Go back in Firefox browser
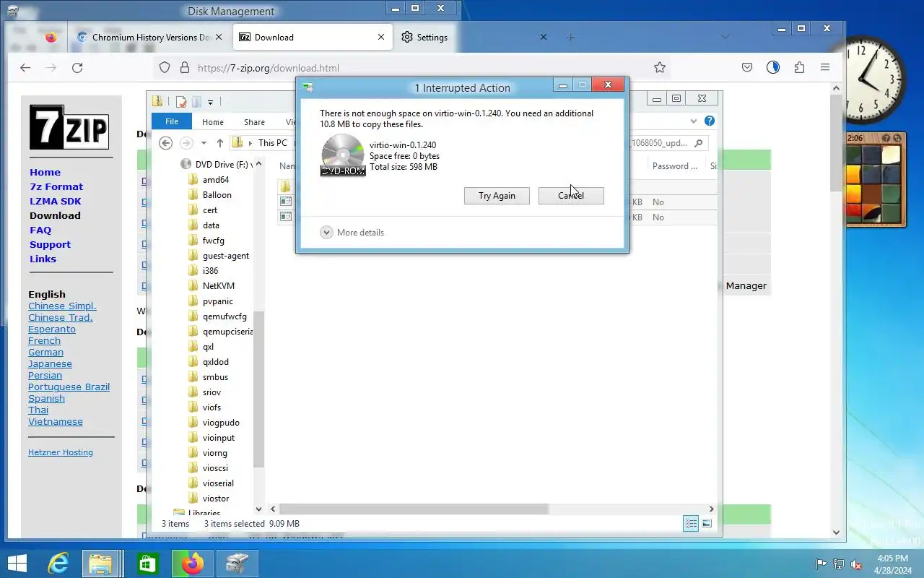 [25, 68]
